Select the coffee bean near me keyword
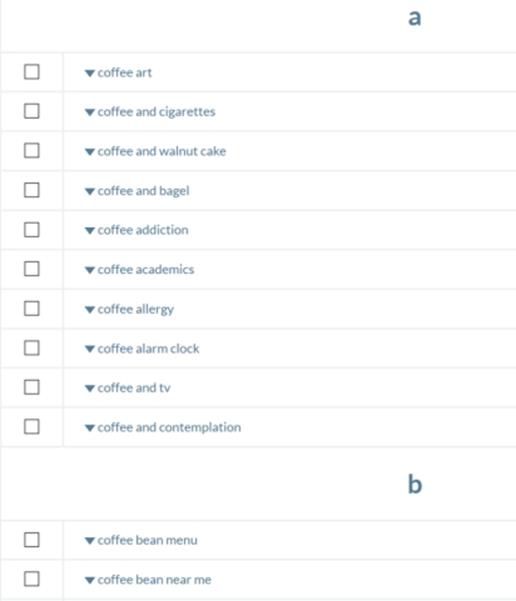This screenshot has width=516, height=601. click(x=154, y=580)
